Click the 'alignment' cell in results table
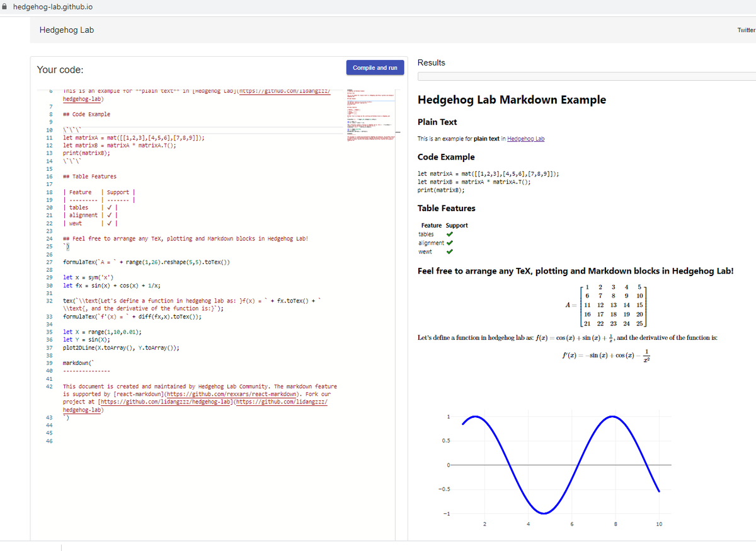The height and width of the screenshot is (551, 756). coord(430,243)
